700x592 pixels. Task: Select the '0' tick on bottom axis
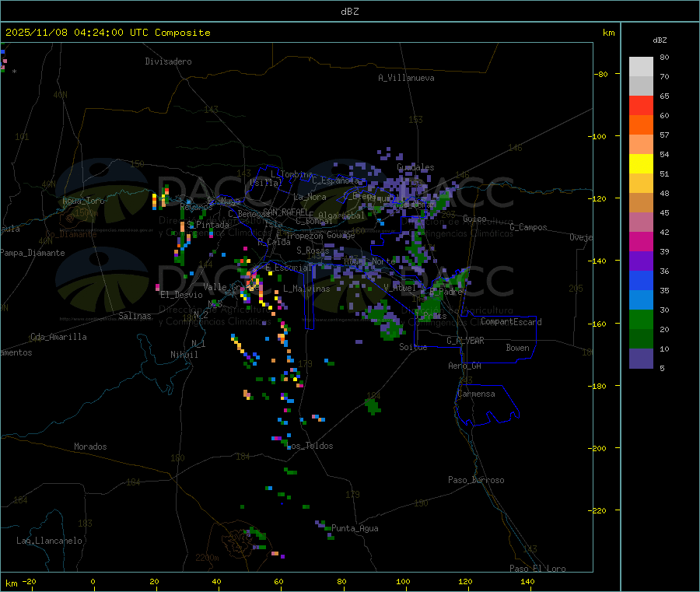coord(93,581)
